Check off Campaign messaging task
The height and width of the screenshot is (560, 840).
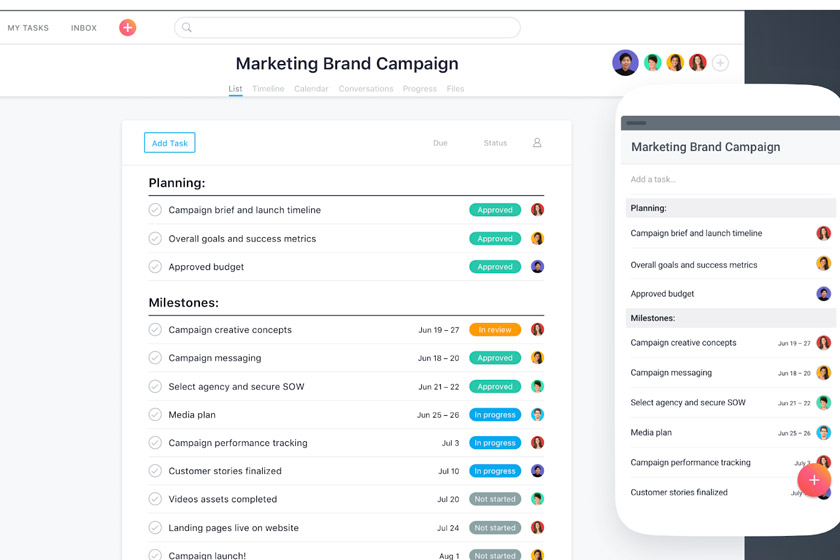tap(155, 358)
